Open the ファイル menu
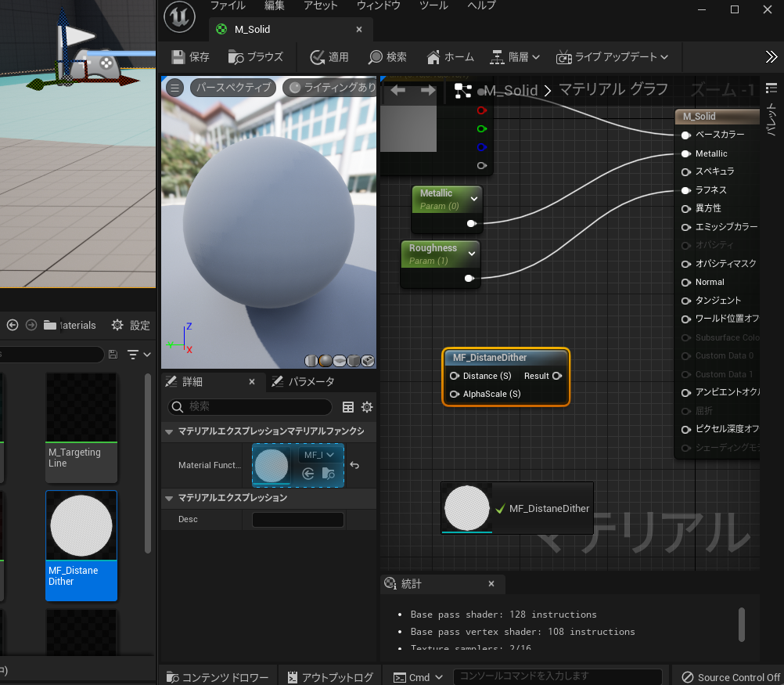The height and width of the screenshot is (685, 784). point(228,5)
